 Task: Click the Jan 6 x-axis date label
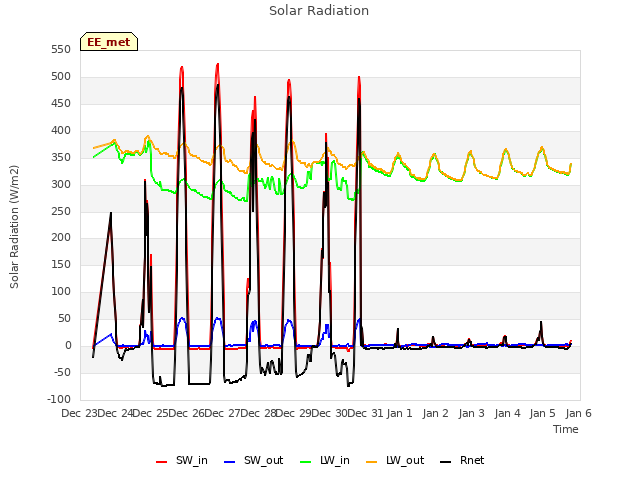[x=578, y=413]
